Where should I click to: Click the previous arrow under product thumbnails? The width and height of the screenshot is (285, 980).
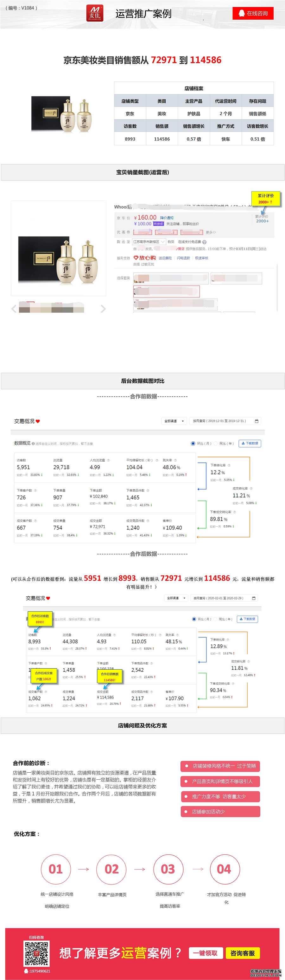[x=14, y=308]
